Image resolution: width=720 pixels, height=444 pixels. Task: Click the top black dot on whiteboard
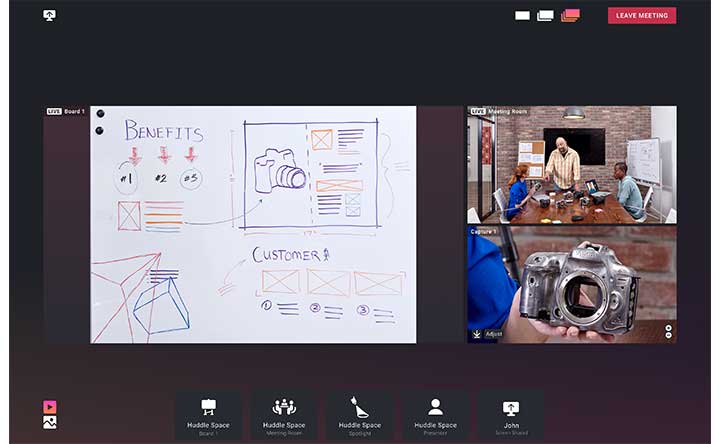click(99, 114)
